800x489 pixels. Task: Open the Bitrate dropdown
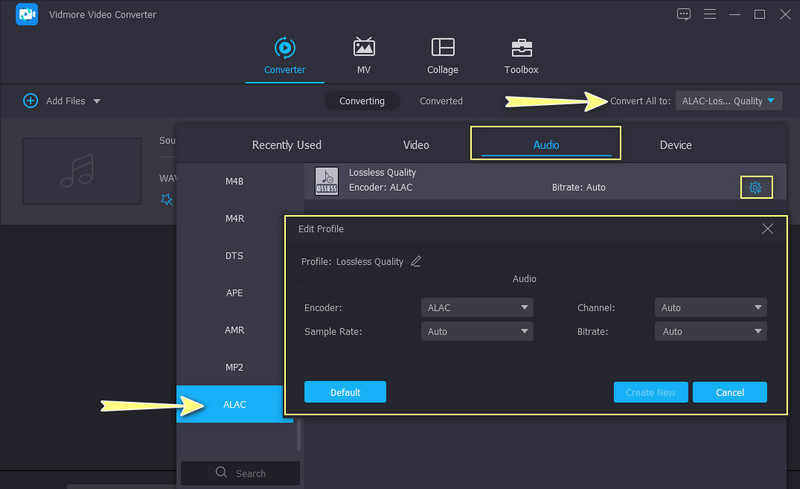click(x=710, y=331)
